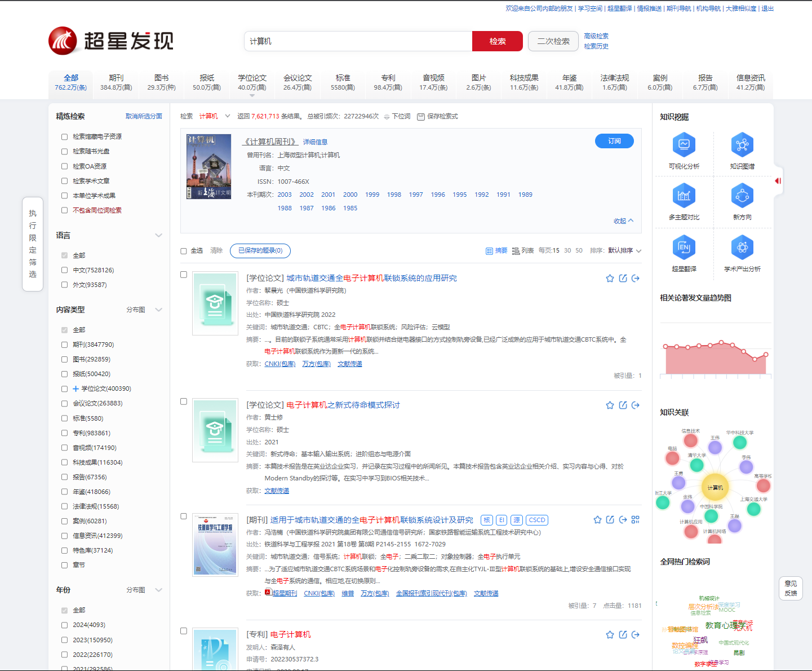Expand the 学位论文(400390) plus sign
This screenshot has width=812, height=671.
[76, 389]
